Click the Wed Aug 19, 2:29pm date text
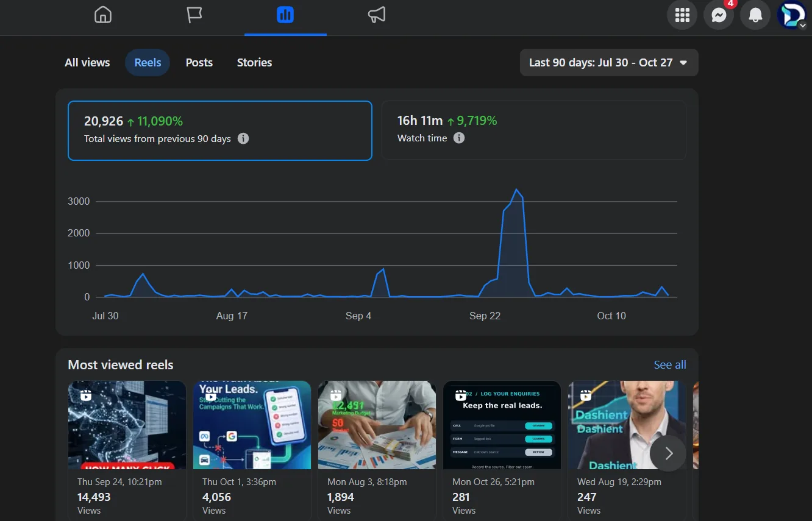Image resolution: width=812 pixels, height=521 pixels. [619, 481]
